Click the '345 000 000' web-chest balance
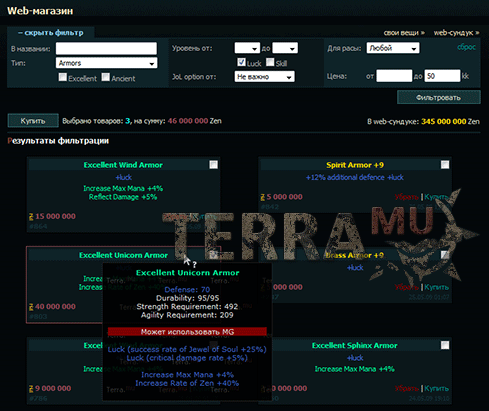This screenshot has height=411, width=489. pos(443,122)
